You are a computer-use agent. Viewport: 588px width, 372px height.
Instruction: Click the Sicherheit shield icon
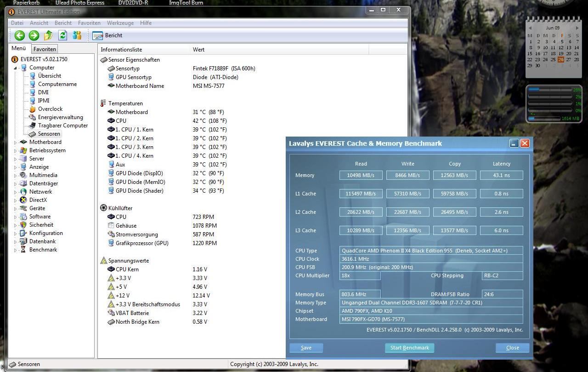click(23, 225)
